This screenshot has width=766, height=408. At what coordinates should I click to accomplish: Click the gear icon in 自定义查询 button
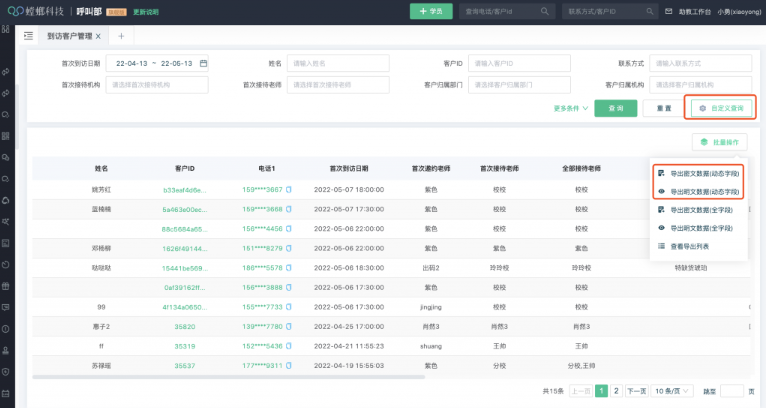pos(702,108)
